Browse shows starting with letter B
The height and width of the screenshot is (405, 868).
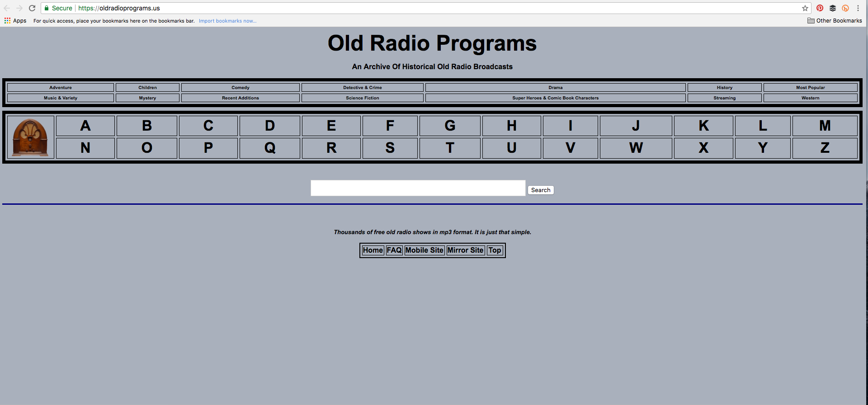147,126
